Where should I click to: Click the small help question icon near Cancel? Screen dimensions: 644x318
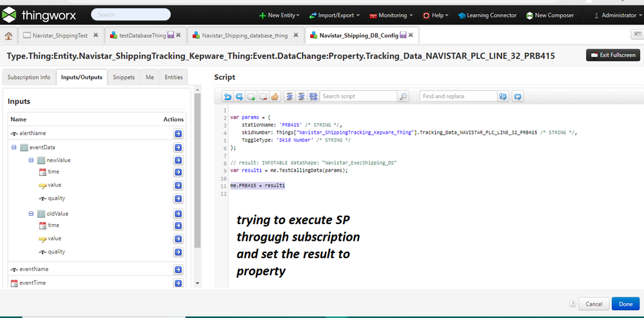[x=572, y=304]
